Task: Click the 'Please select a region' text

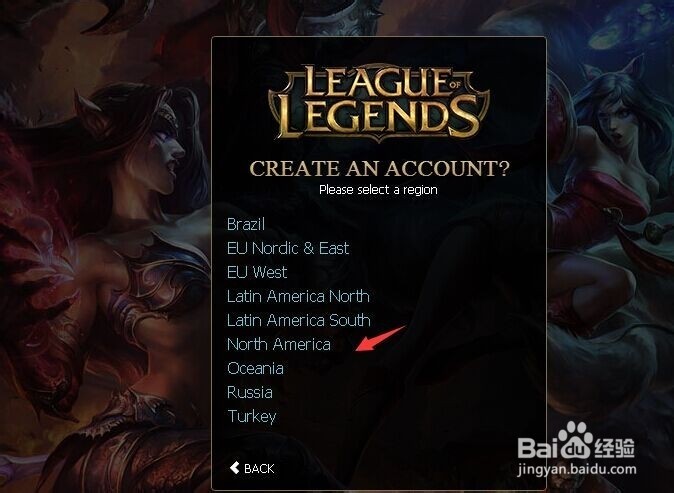Action: pos(378,190)
